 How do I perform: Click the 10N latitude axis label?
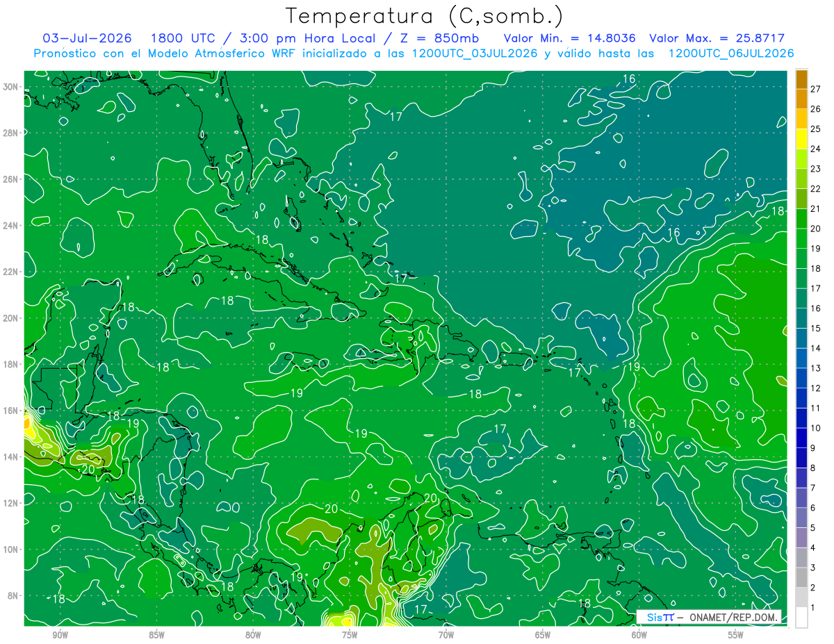pyautogui.click(x=10, y=549)
